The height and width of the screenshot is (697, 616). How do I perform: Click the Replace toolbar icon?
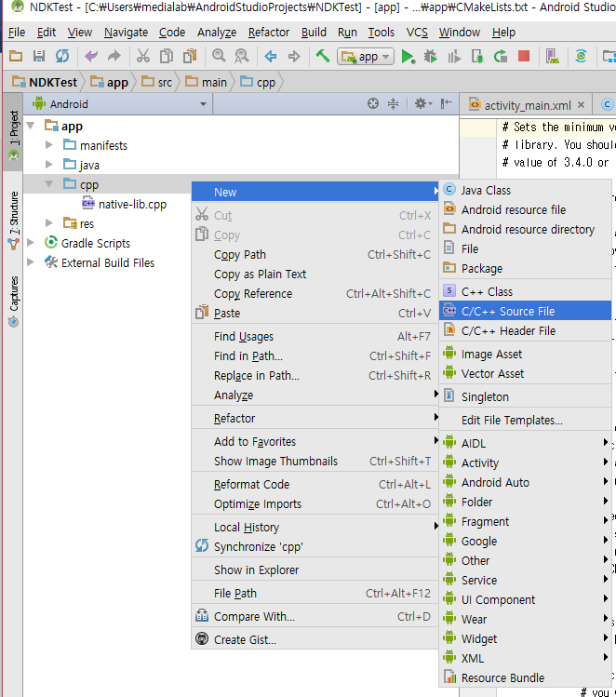241,56
